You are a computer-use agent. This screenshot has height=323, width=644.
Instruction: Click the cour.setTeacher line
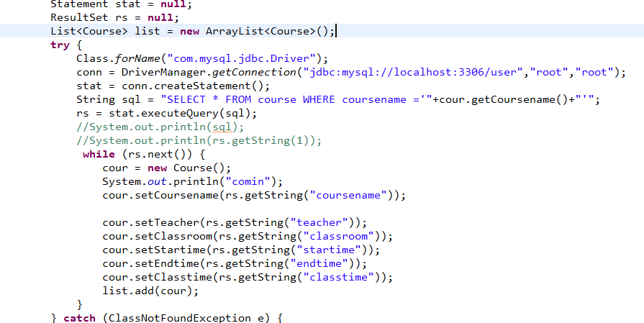pyautogui.click(x=235, y=223)
